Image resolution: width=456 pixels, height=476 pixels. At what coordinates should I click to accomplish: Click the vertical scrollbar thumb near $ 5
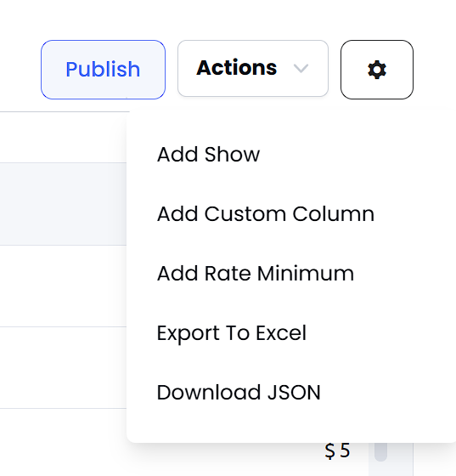pos(380,451)
